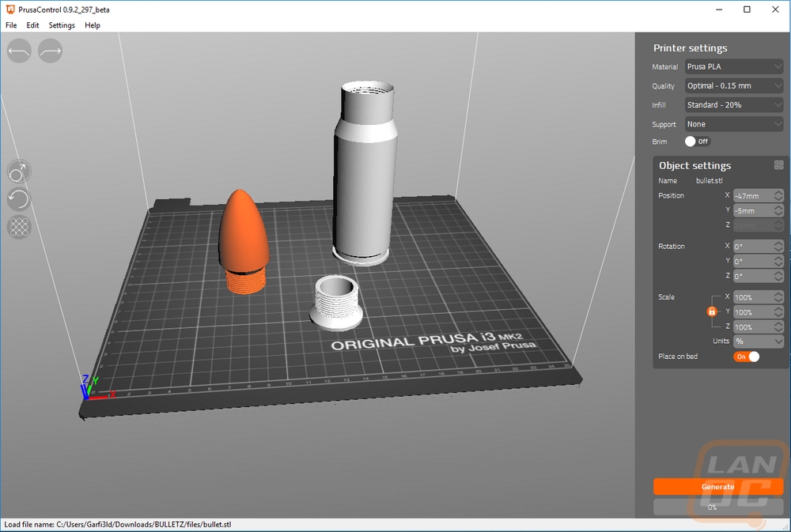This screenshot has width=791, height=532.
Task: Select the small threaded cap model
Action: (x=336, y=303)
